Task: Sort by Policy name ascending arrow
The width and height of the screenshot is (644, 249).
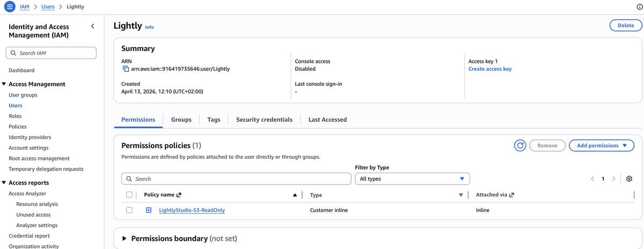Action: 295,195
